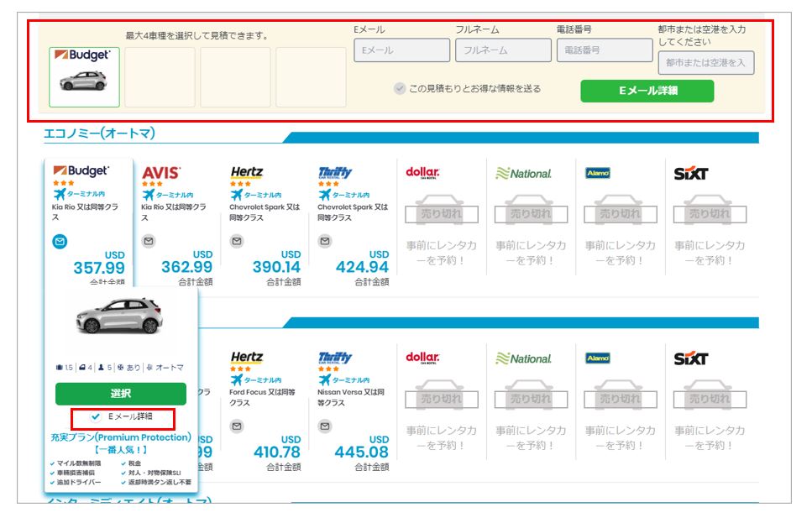Image resolution: width=812 pixels, height=523 pixels.
Task: Click the Ford Focus 又は同等クラス car name
Action: (262, 397)
